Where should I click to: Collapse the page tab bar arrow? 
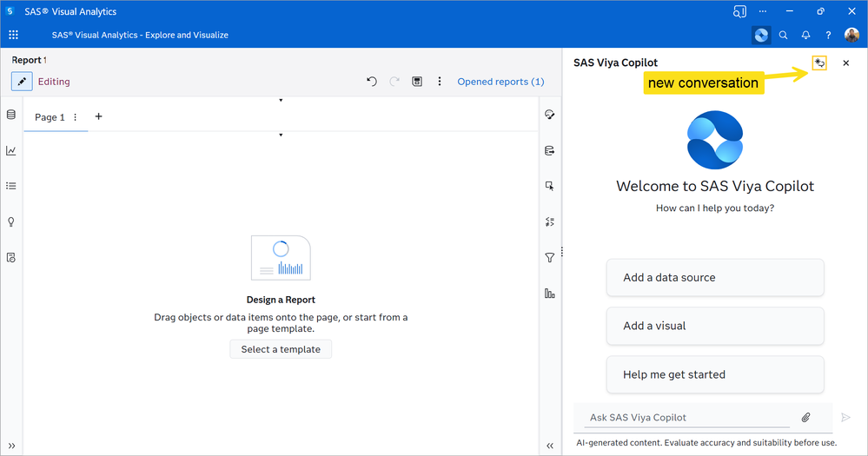281,135
